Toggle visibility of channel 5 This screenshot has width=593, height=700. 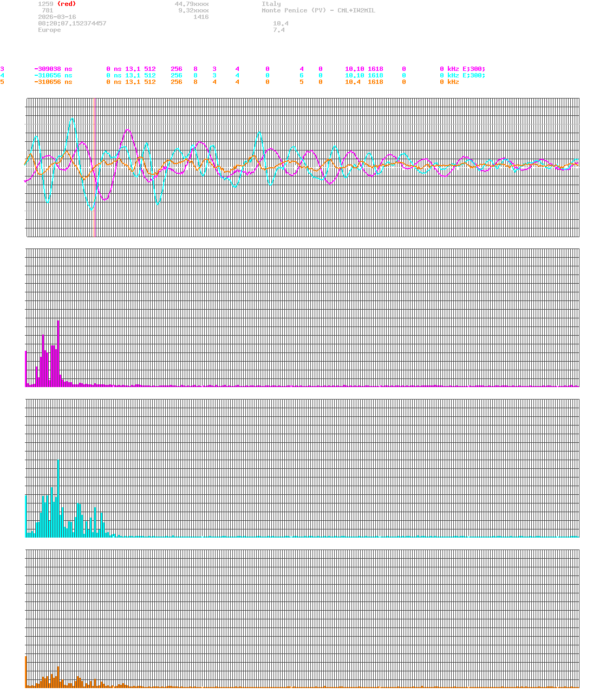pos(3,82)
